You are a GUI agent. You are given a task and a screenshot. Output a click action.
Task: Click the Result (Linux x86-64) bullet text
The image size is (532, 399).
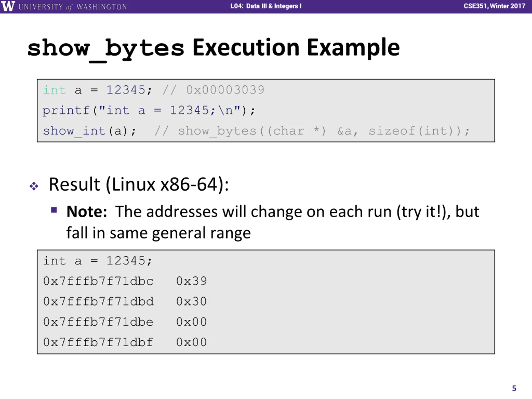click(139, 185)
